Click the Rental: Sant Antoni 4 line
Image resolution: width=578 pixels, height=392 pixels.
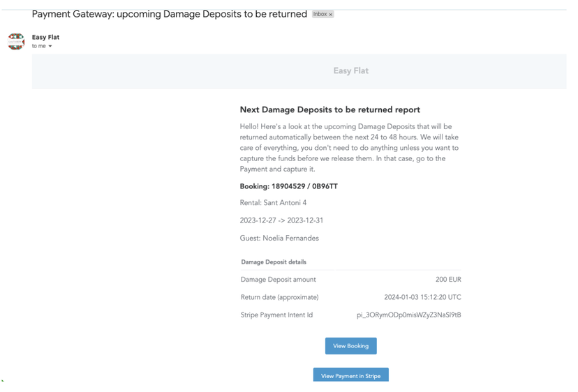click(273, 203)
